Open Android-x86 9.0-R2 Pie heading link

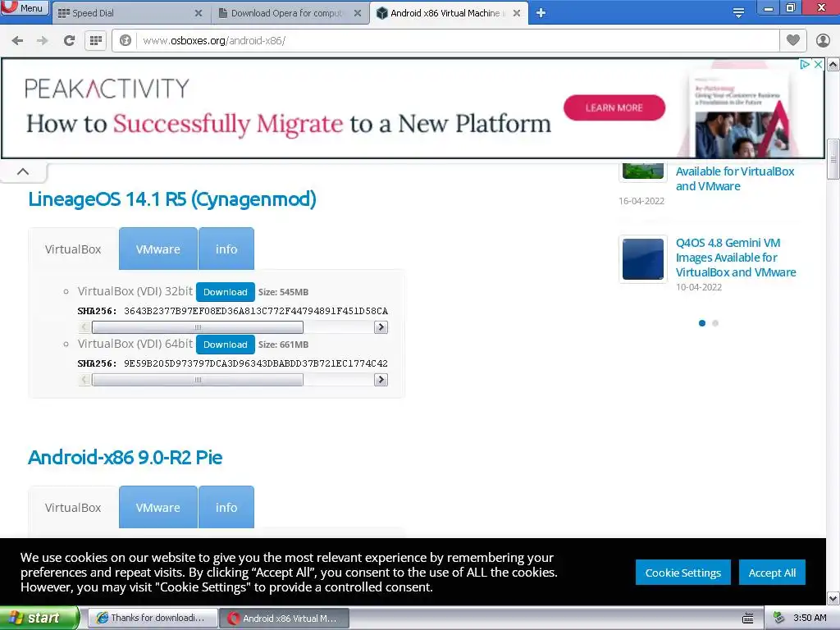(x=125, y=458)
